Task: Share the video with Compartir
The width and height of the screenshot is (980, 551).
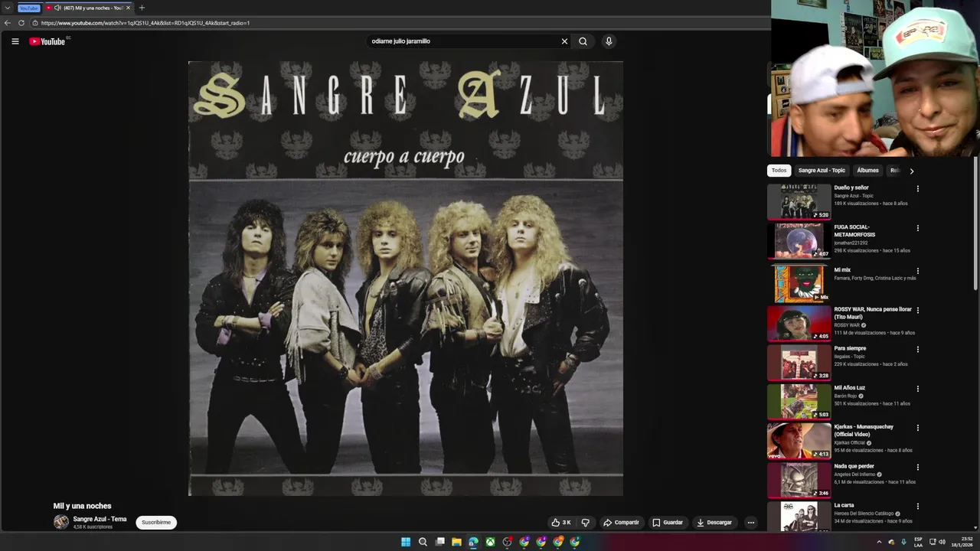Action: 621,523
